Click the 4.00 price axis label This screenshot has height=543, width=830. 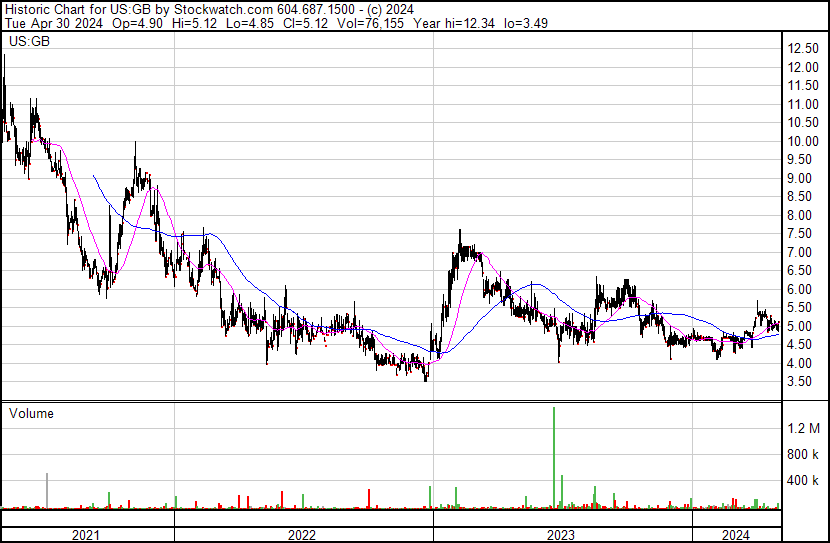pos(799,363)
